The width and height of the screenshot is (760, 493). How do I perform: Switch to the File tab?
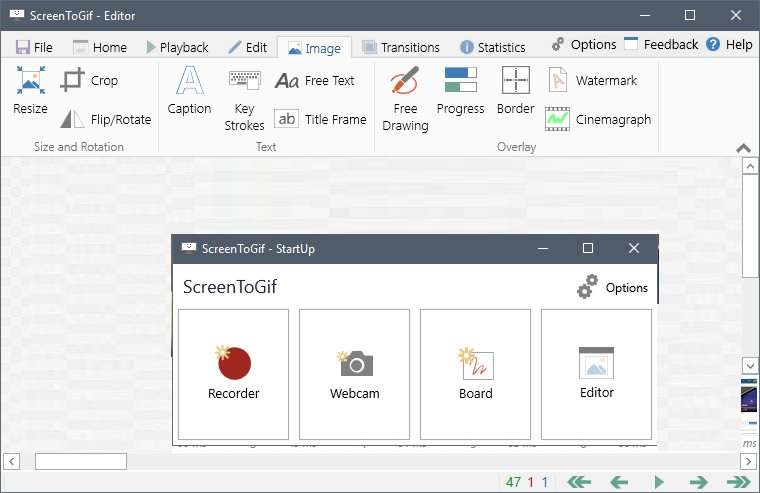tap(34, 48)
